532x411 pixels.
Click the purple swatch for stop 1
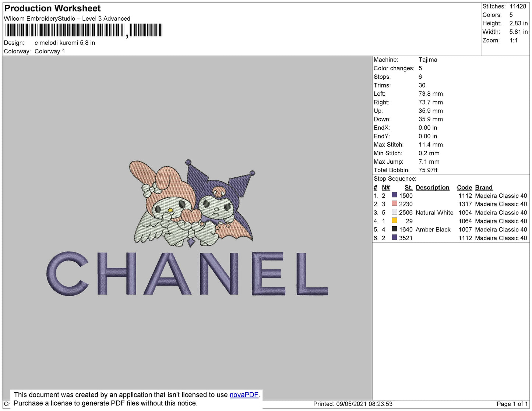(x=394, y=195)
